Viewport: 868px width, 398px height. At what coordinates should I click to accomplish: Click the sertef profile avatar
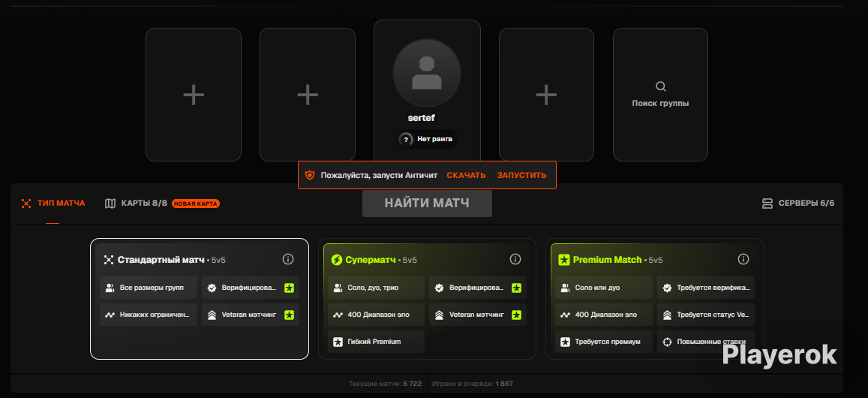(427, 73)
